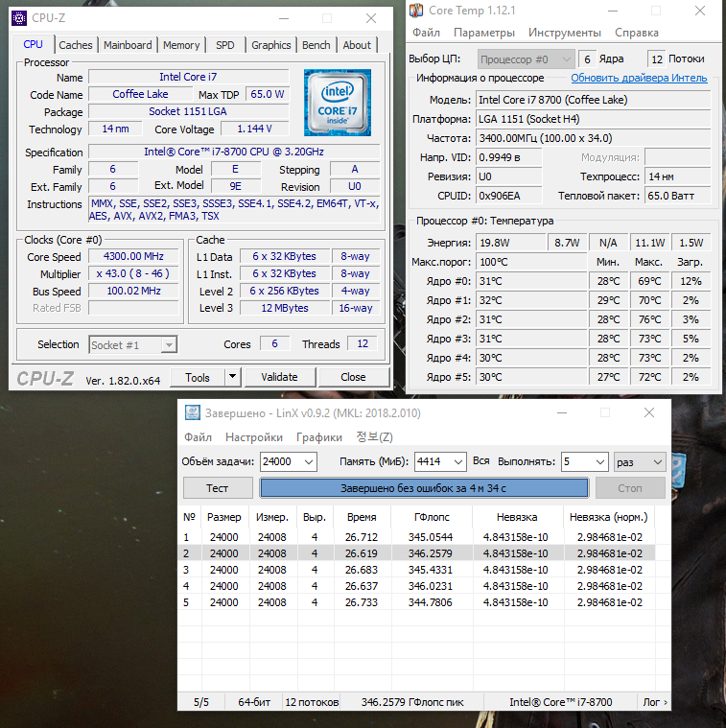
Task: Minimize the CPU-Z window
Action: [284, 18]
